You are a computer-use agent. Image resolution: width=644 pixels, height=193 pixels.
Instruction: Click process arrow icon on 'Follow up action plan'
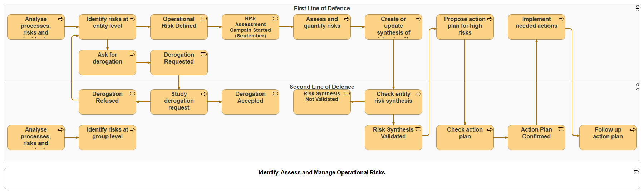pos(633,129)
